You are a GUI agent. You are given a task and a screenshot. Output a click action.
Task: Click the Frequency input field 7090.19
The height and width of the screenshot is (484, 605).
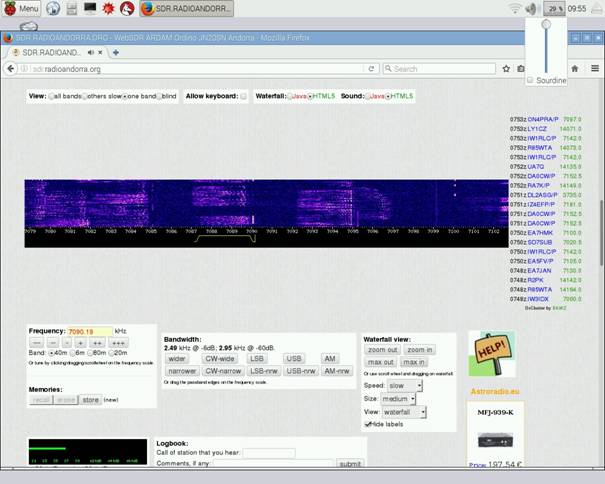click(x=90, y=332)
